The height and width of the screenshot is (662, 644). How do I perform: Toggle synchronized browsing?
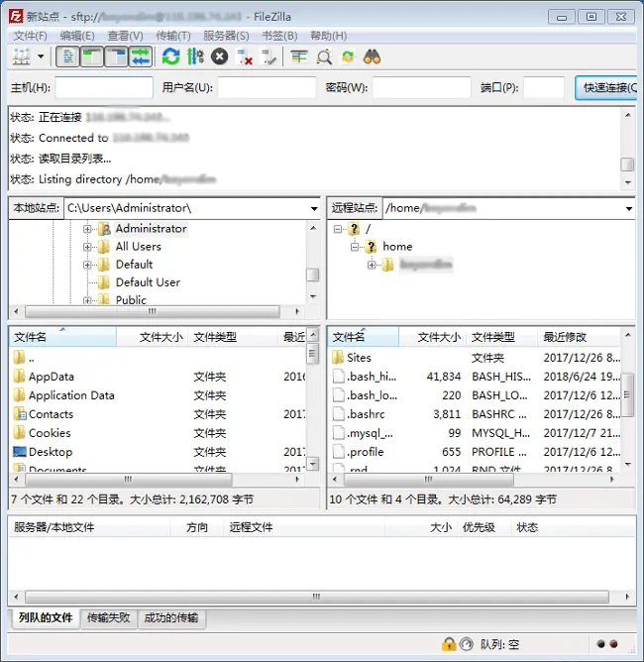pyautogui.click(x=348, y=56)
